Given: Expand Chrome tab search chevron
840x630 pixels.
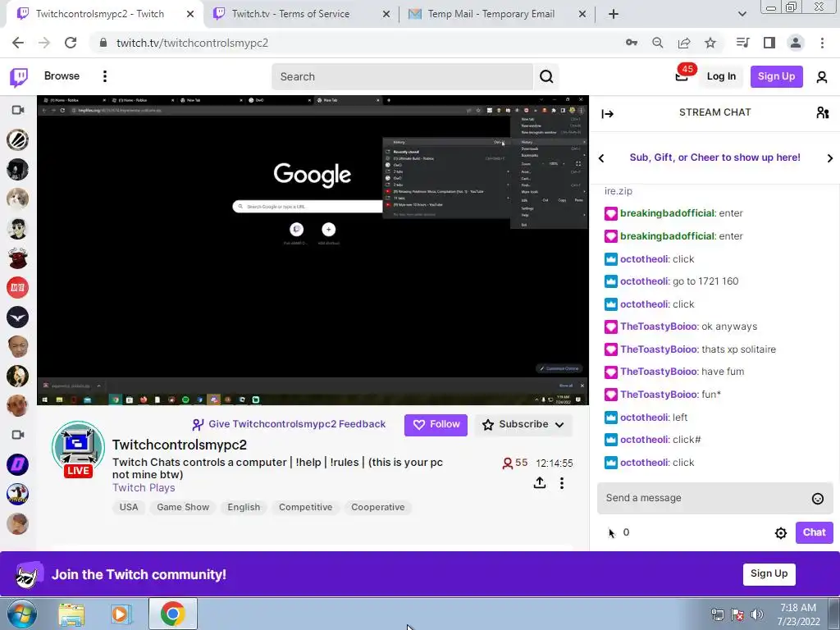Looking at the screenshot, I should click(742, 14).
